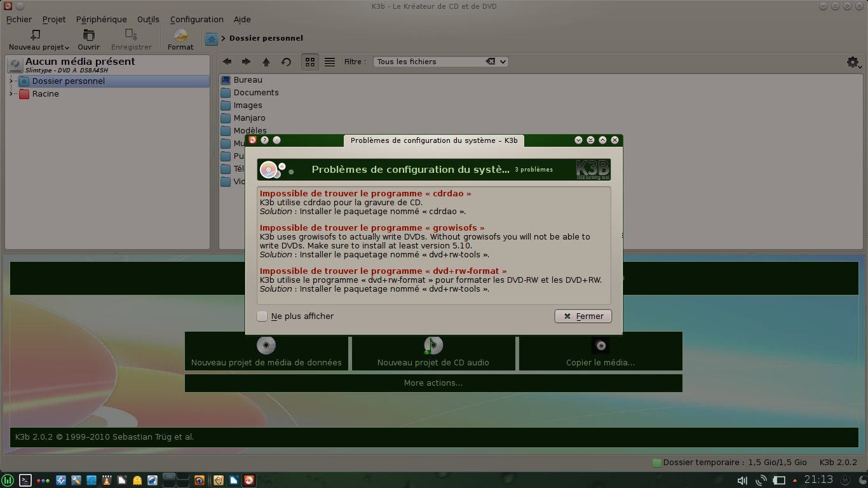This screenshot has height=488, width=868.
Task: Select the Bureau folder
Action: [241, 80]
